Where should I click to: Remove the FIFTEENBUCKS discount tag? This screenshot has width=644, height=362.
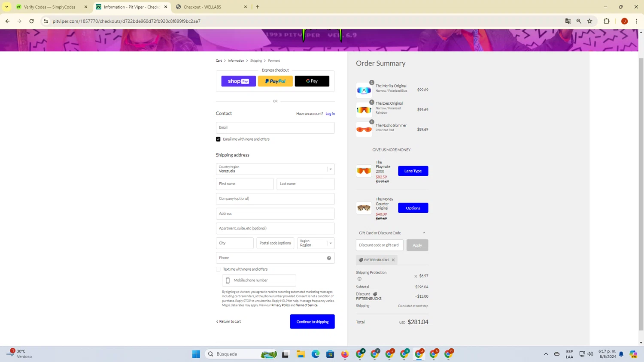tap(393, 260)
